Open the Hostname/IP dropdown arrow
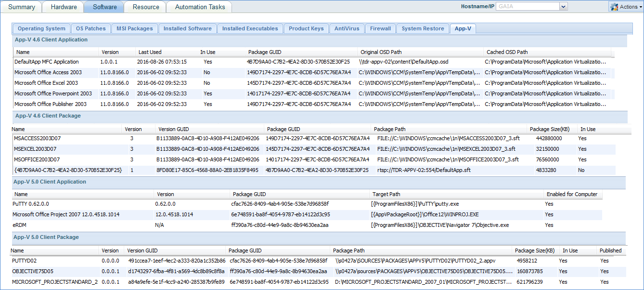The height and width of the screenshot is (290, 644). click(x=563, y=7)
